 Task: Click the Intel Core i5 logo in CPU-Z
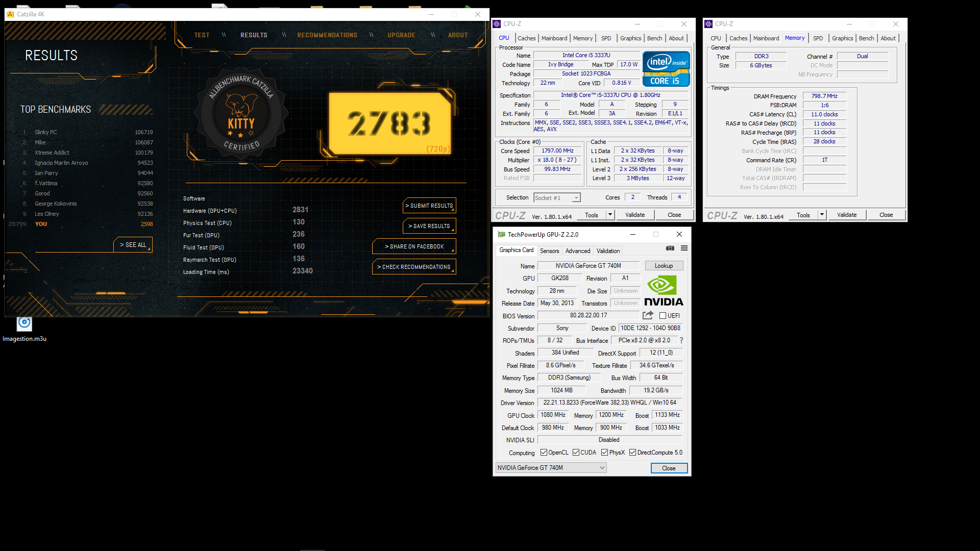(x=666, y=69)
